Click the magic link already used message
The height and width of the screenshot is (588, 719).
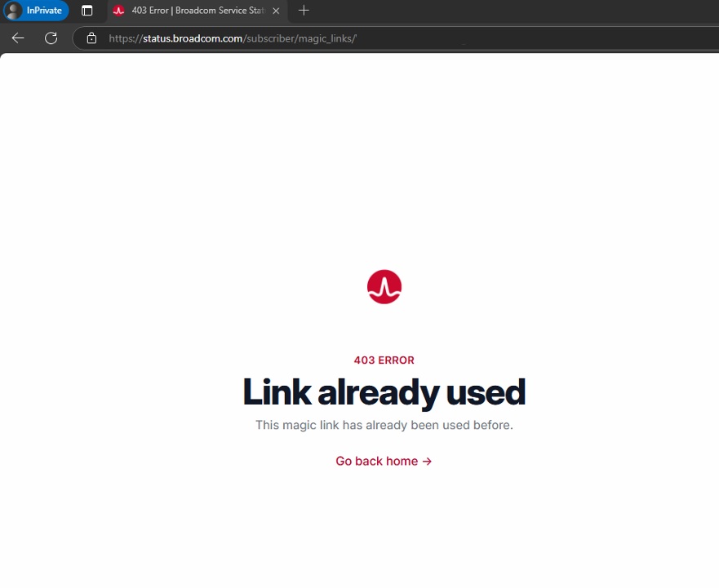[x=384, y=426]
